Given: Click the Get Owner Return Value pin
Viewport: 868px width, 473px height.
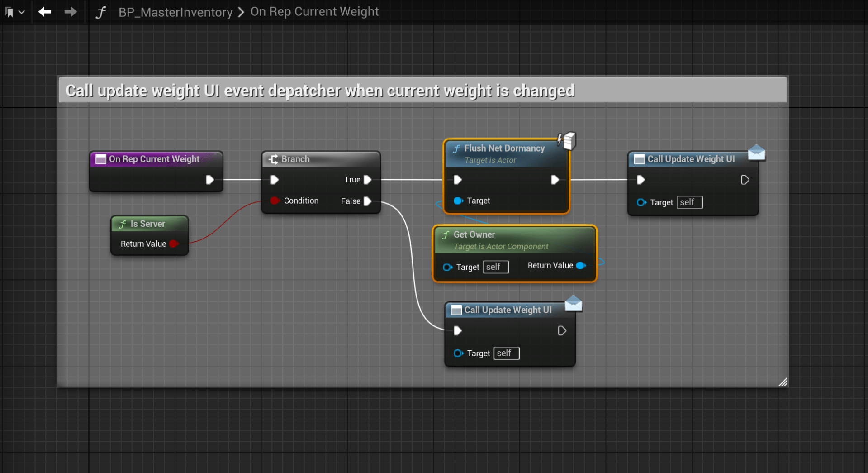Looking at the screenshot, I should tap(581, 265).
